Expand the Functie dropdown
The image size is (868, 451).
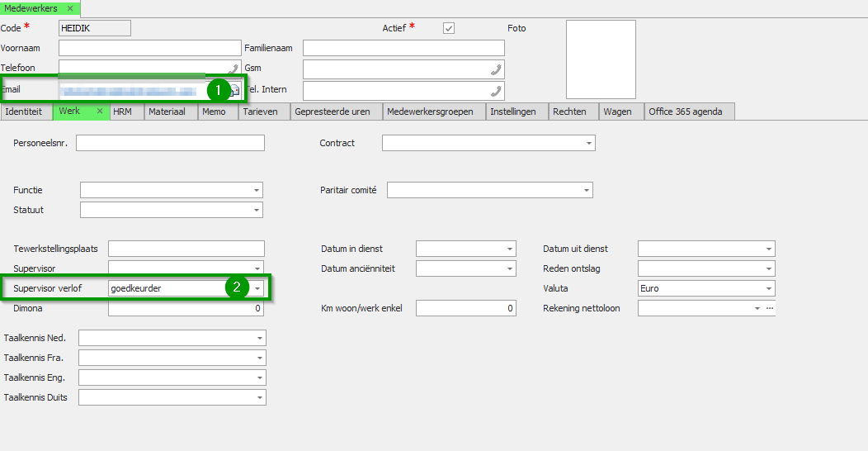point(257,190)
